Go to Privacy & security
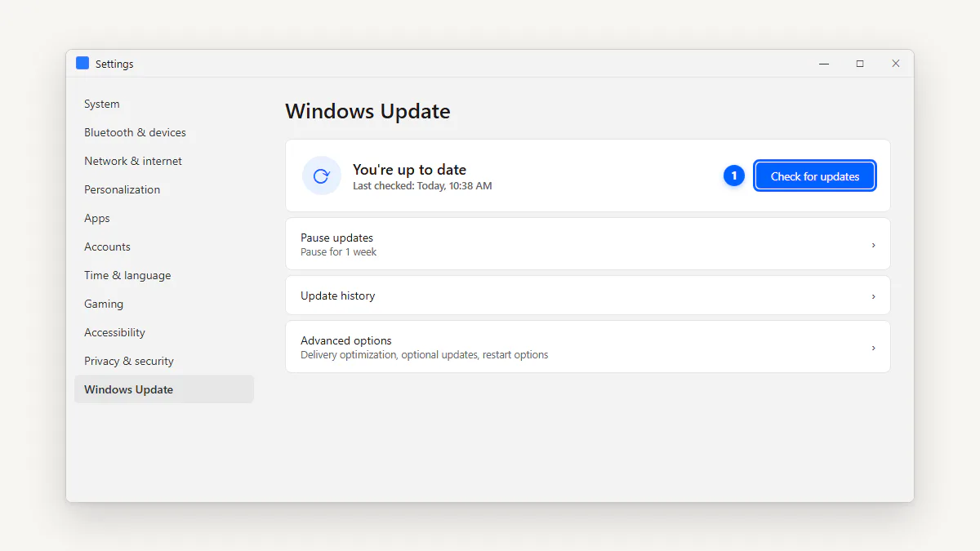This screenshot has height=551, width=980. [x=164, y=361]
